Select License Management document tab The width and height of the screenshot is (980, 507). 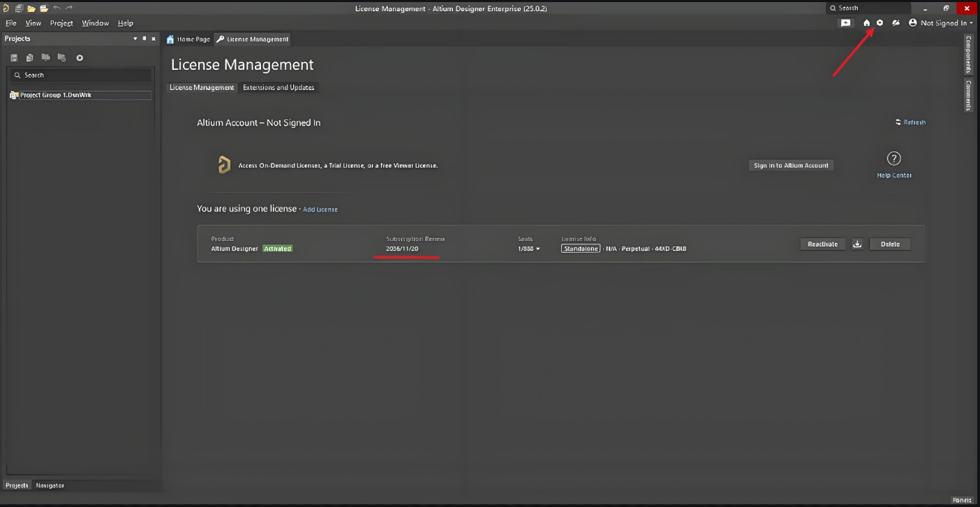click(x=252, y=39)
